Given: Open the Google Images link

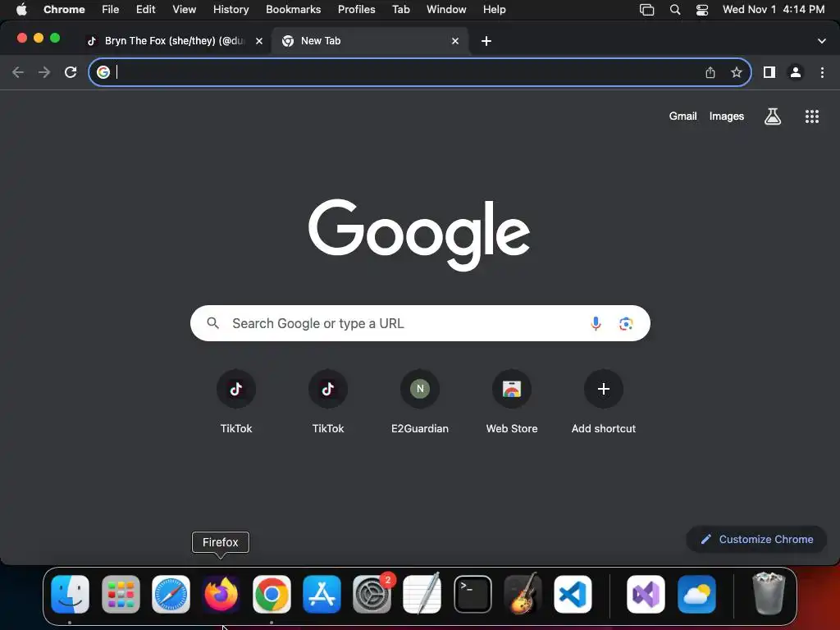Looking at the screenshot, I should pyautogui.click(x=727, y=116).
